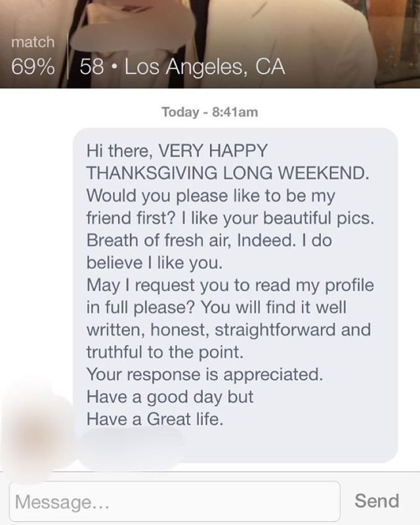420x525 pixels.
Task: Tap the 69% match score
Action: click(x=32, y=68)
